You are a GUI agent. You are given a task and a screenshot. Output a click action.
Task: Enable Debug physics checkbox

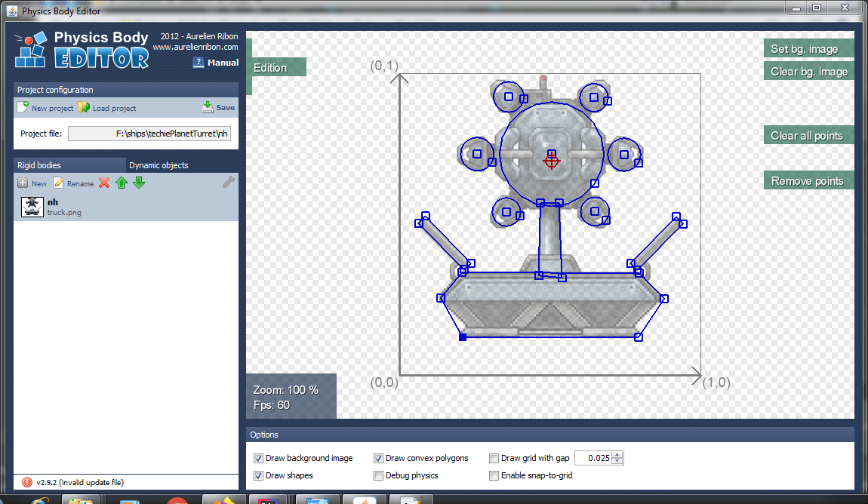(x=379, y=476)
